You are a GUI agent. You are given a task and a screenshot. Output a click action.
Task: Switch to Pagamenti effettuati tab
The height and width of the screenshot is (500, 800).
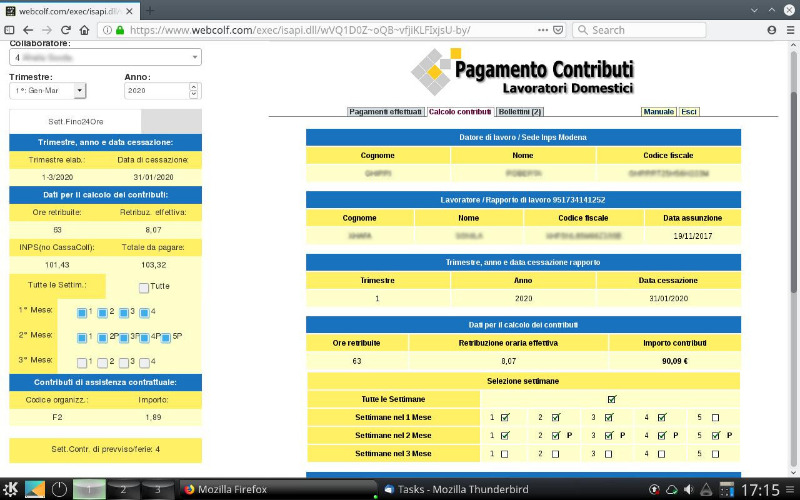tap(385, 112)
